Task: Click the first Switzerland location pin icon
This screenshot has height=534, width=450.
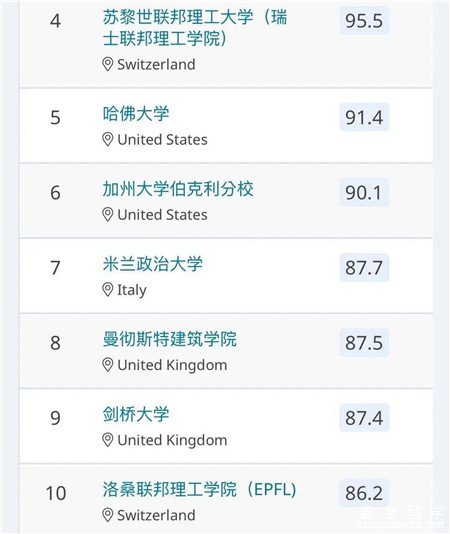Action: pyautogui.click(x=108, y=64)
